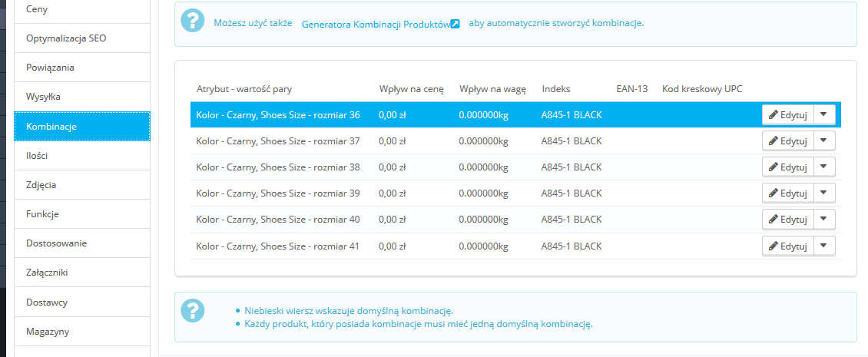Open the dropdown arrow for the rozmiar 36 row
The image size is (868, 357).
[x=823, y=115]
